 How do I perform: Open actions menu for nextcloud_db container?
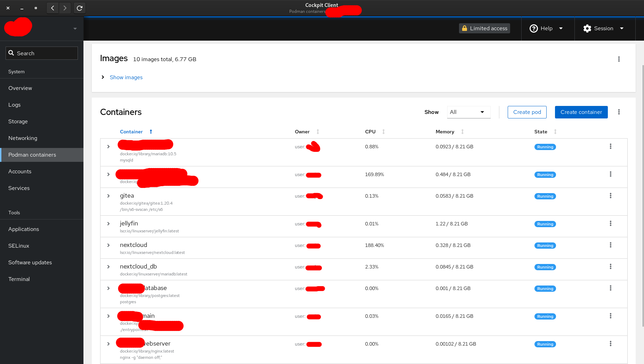pos(610,266)
